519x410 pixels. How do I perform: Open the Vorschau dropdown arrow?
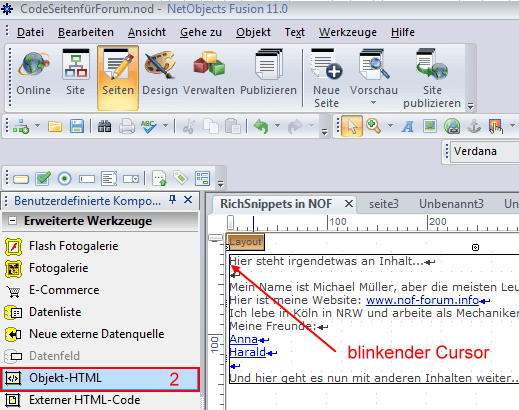click(374, 103)
